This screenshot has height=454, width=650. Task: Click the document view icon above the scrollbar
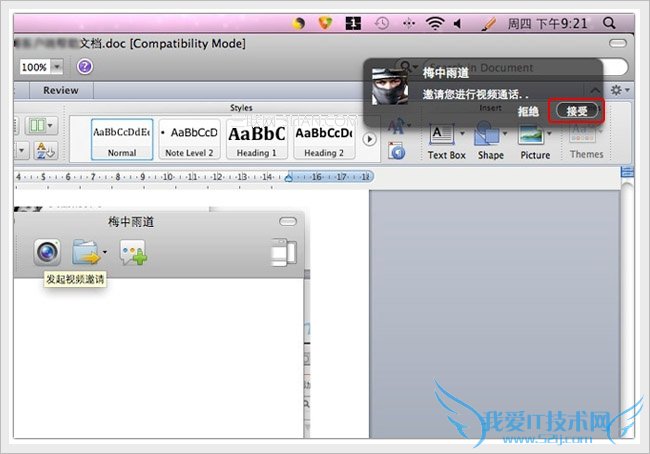tap(627, 172)
